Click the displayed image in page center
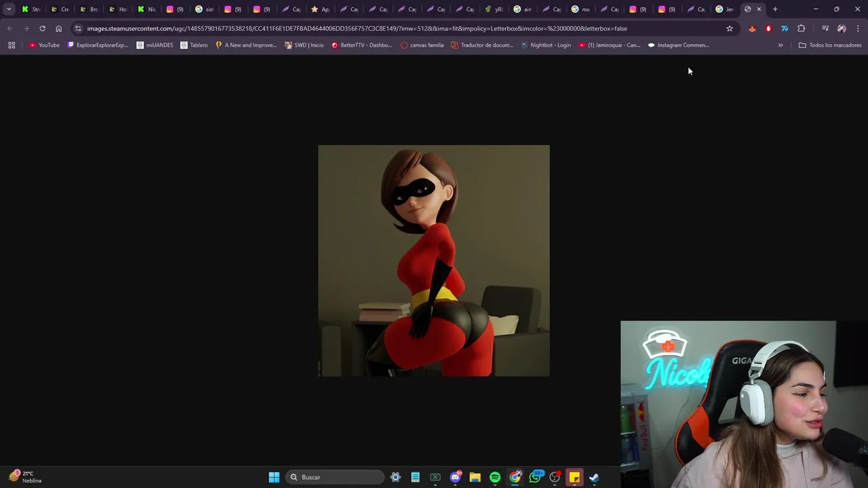 pos(434,260)
